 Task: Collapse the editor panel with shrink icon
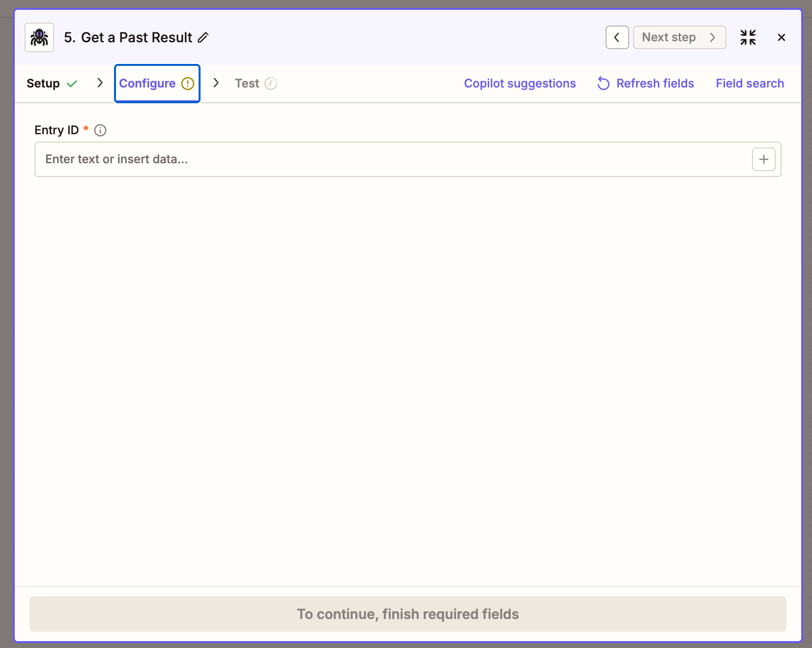point(748,37)
